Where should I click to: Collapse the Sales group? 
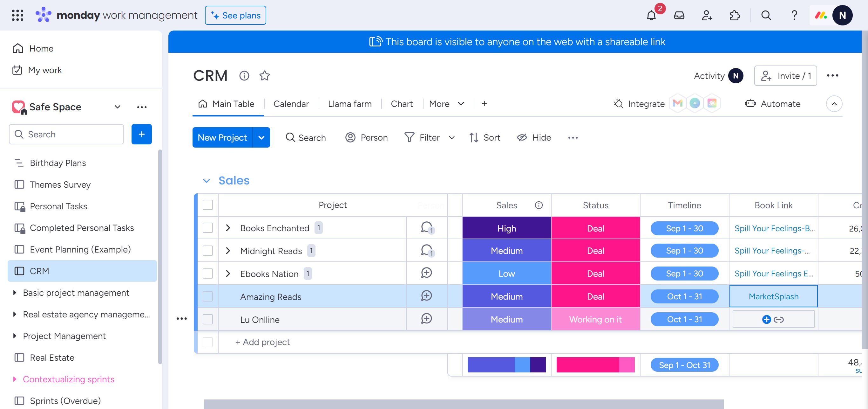click(x=207, y=181)
